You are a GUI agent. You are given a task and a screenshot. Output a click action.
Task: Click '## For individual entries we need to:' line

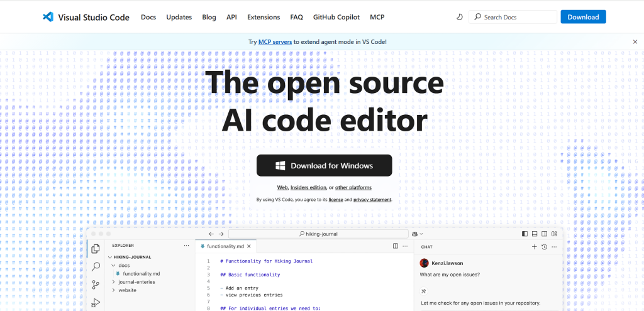point(270,308)
